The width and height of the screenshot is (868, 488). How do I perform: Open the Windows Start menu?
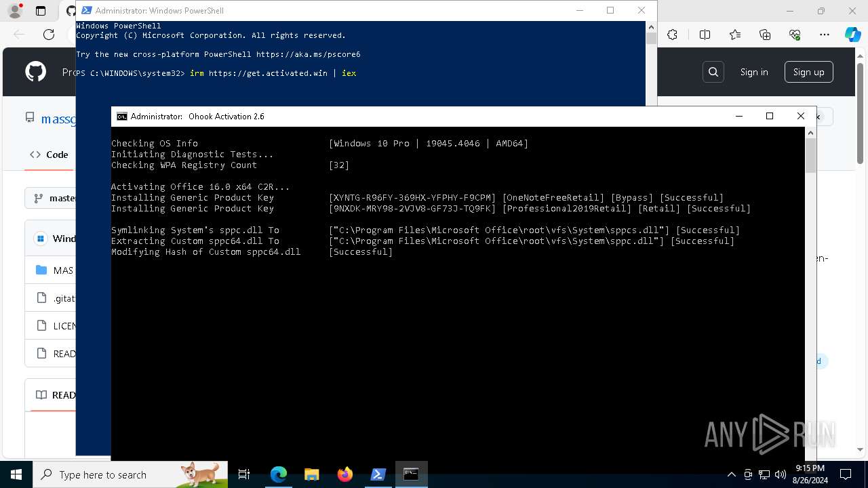(16, 474)
